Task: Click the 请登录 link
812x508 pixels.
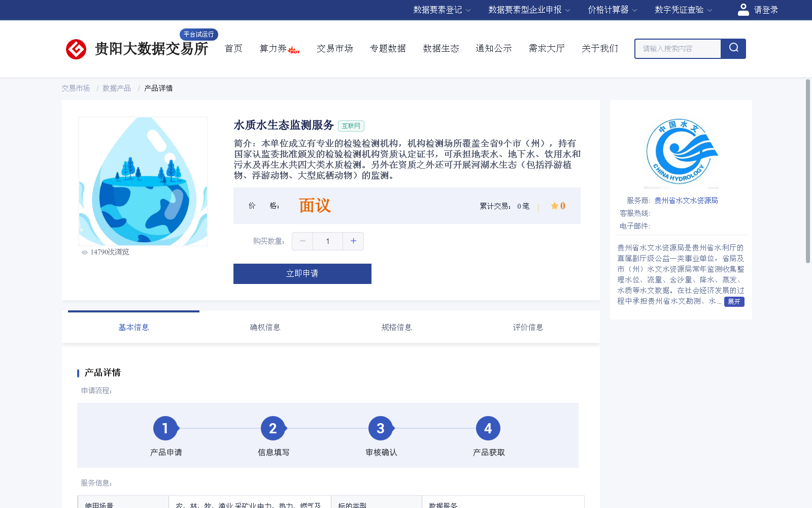Action: (766, 10)
